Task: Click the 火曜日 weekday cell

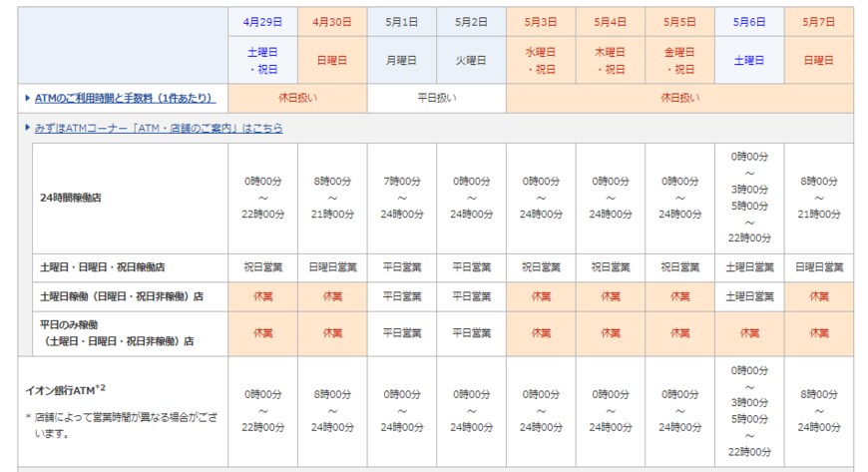Action: 471,60
